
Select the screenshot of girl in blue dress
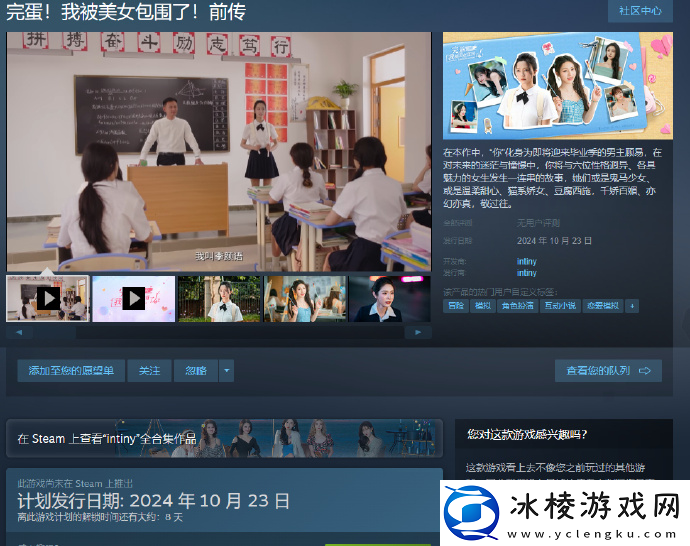(305, 299)
